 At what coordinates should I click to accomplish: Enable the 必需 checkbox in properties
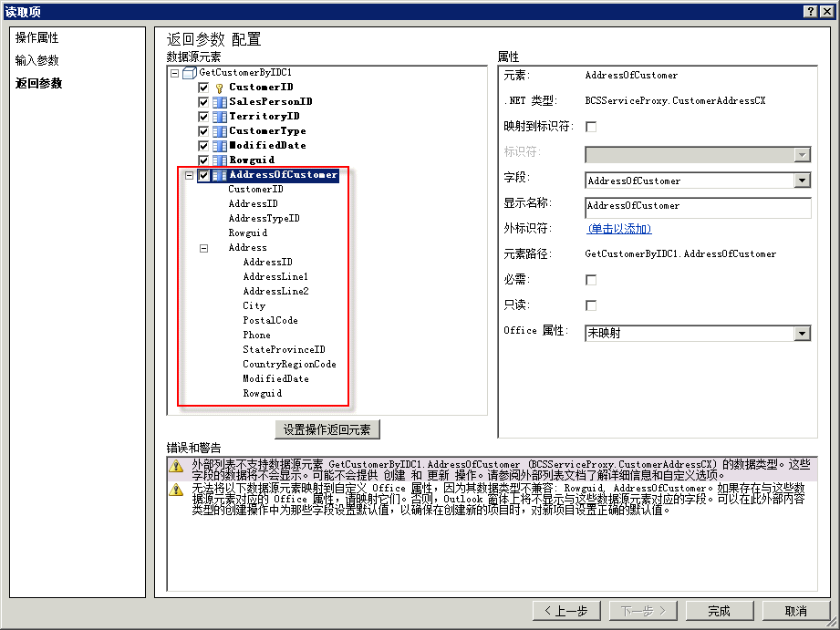(x=590, y=281)
